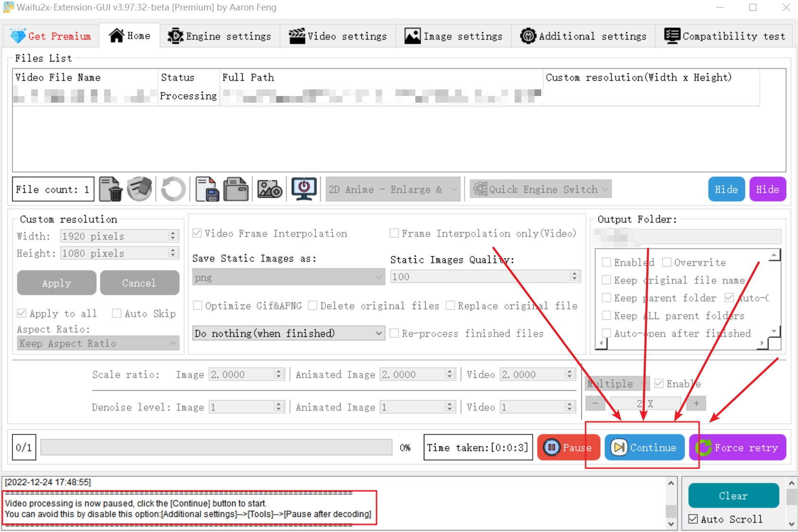Click the Animated Image denoise level field
This screenshot has width=798, height=532.
coord(418,407)
